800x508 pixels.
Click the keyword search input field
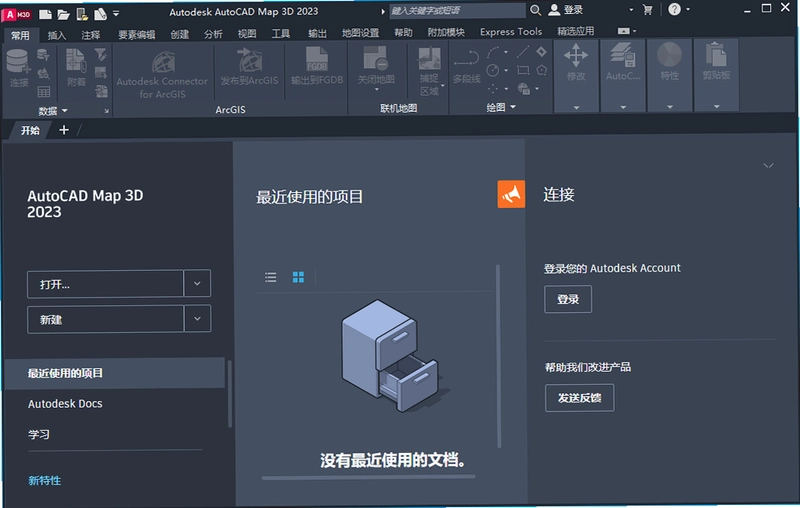click(457, 11)
